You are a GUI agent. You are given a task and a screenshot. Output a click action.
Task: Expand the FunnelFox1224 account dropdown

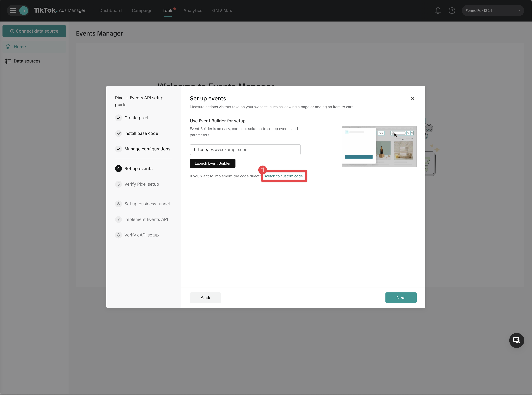point(493,10)
